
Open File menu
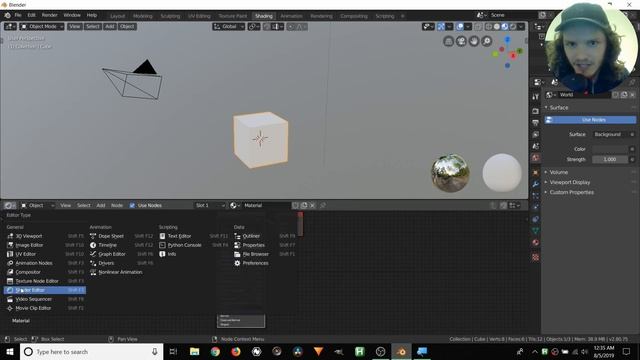click(18, 15)
